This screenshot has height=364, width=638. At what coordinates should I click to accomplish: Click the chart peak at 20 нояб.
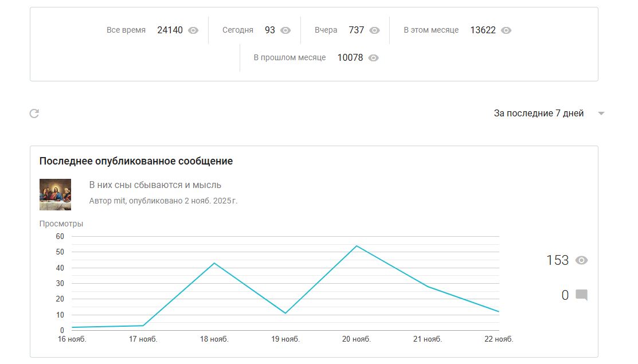pyautogui.click(x=357, y=246)
